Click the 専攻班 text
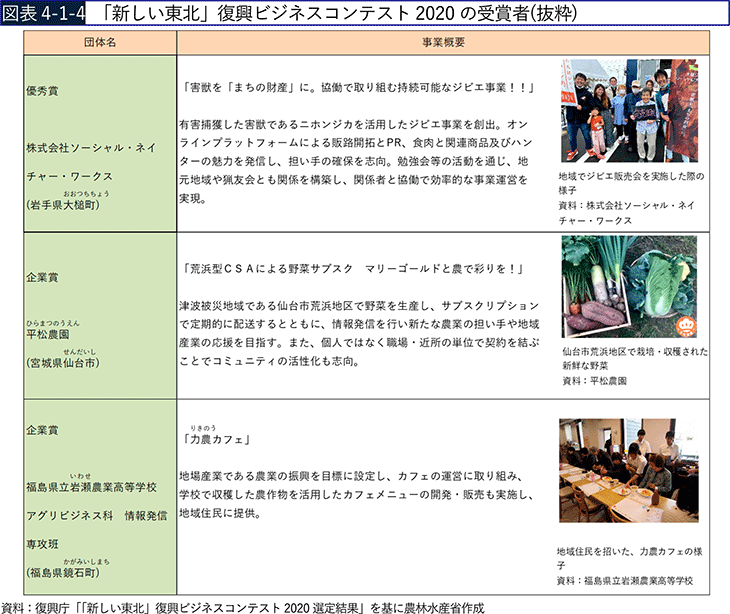Image resolution: width=730 pixels, height=614 pixels. tap(42, 544)
